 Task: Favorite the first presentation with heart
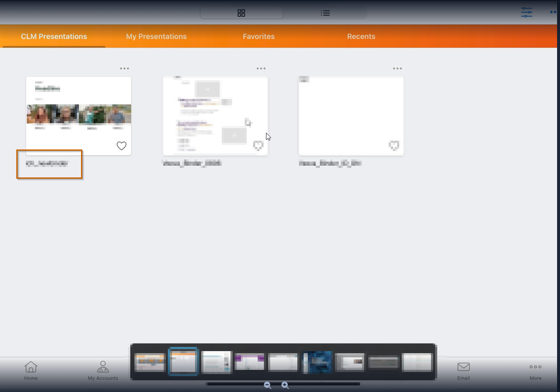[122, 146]
